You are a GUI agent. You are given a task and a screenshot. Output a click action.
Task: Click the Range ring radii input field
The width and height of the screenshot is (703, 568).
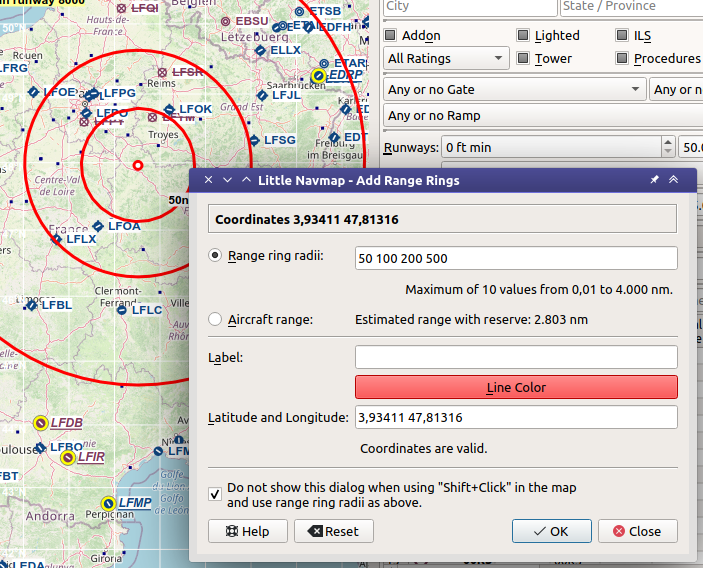point(516,258)
